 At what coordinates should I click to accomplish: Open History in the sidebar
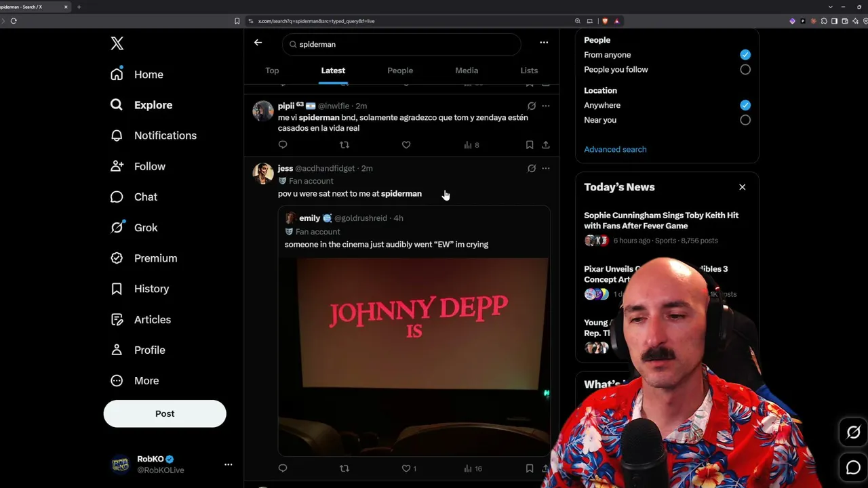(140, 289)
